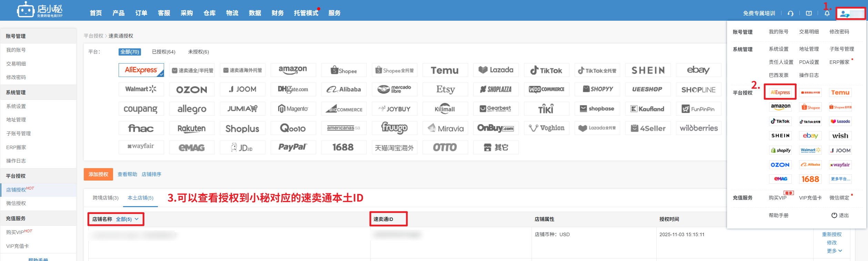Select the Allegro platform logo
Screen dimensions: 868x261
[192, 109]
